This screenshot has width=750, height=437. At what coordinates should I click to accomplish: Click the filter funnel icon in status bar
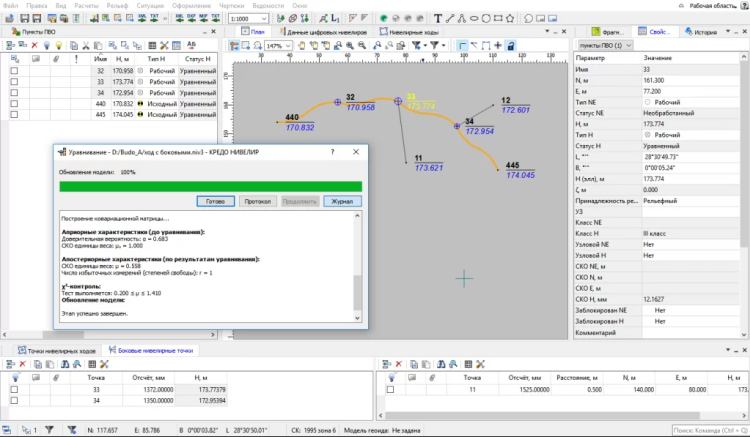(47, 430)
